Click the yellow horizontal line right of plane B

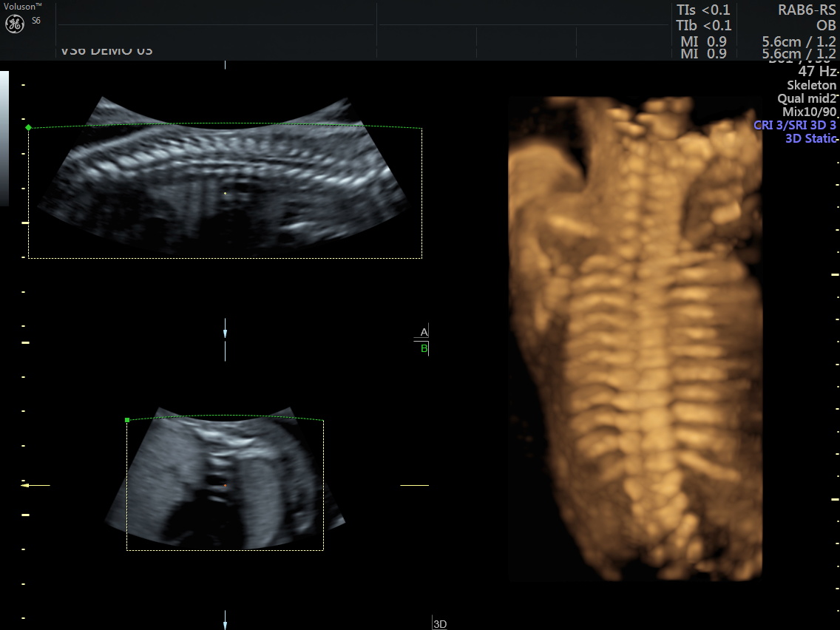pyautogui.click(x=414, y=485)
